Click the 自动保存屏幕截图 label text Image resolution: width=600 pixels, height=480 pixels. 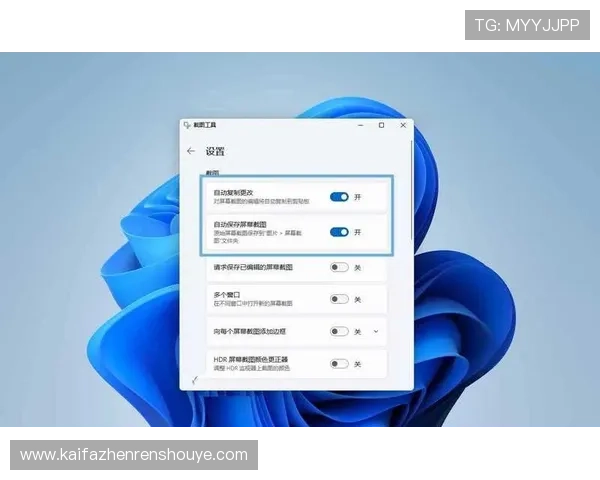click(240, 224)
